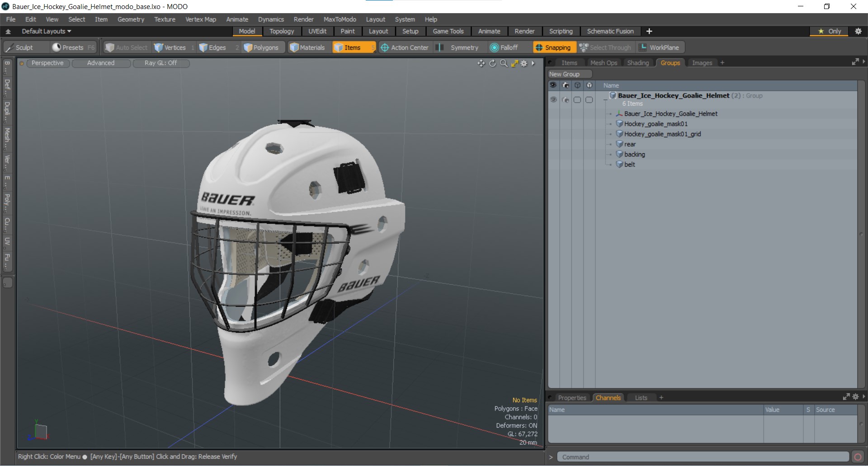Click the Name column header in Channels
The image size is (868, 466).
point(656,410)
